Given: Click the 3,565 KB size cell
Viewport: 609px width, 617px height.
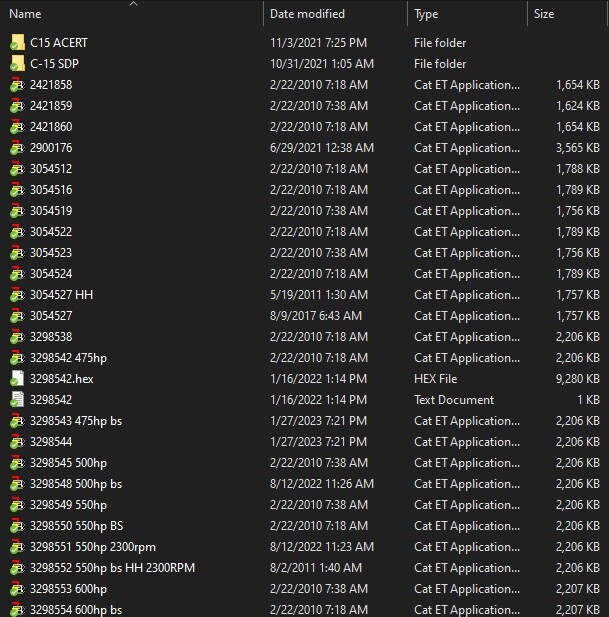Looking at the screenshot, I should click(578, 148).
